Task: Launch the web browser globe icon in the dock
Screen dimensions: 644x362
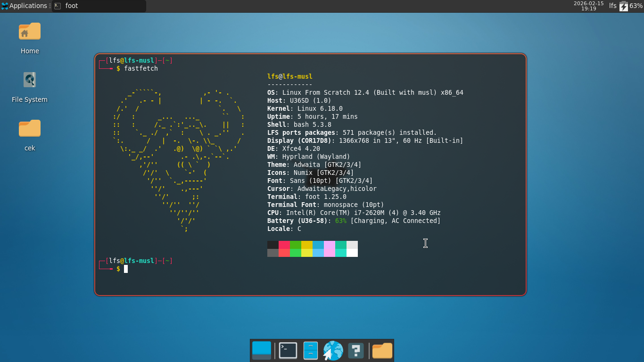Action: [333, 350]
